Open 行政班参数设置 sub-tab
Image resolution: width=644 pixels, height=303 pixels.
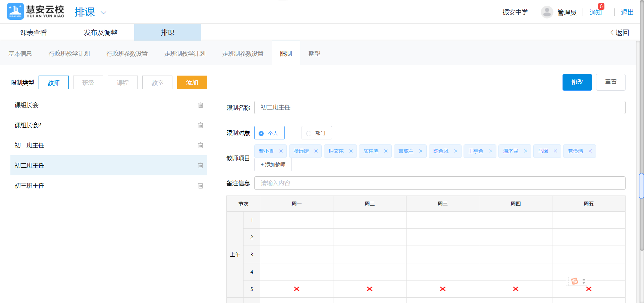pos(127,54)
